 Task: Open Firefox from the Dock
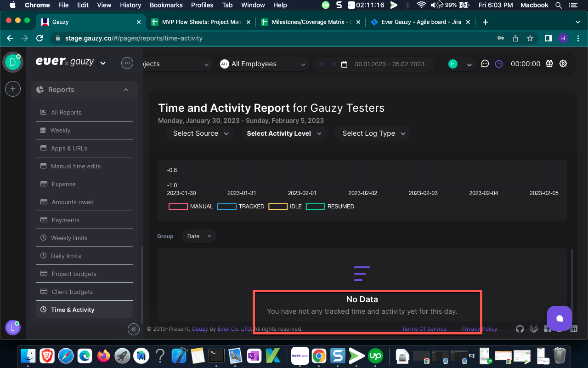[x=104, y=355]
